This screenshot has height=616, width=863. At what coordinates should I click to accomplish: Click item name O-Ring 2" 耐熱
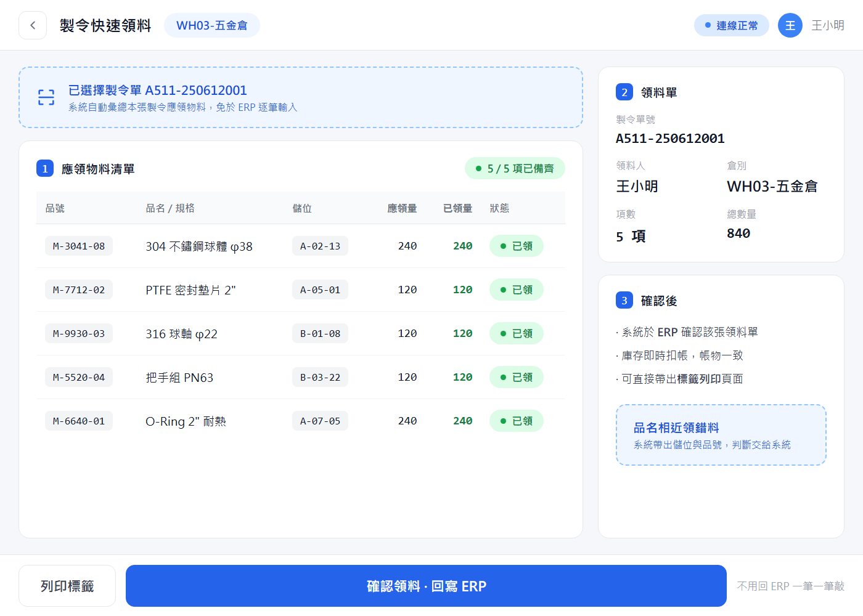[186, 421]
